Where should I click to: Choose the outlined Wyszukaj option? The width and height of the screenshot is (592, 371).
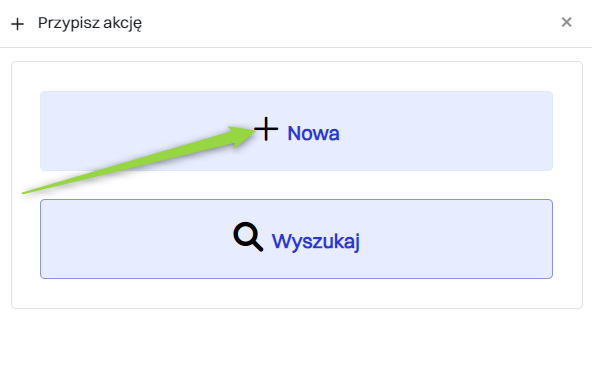click(296, 239)
